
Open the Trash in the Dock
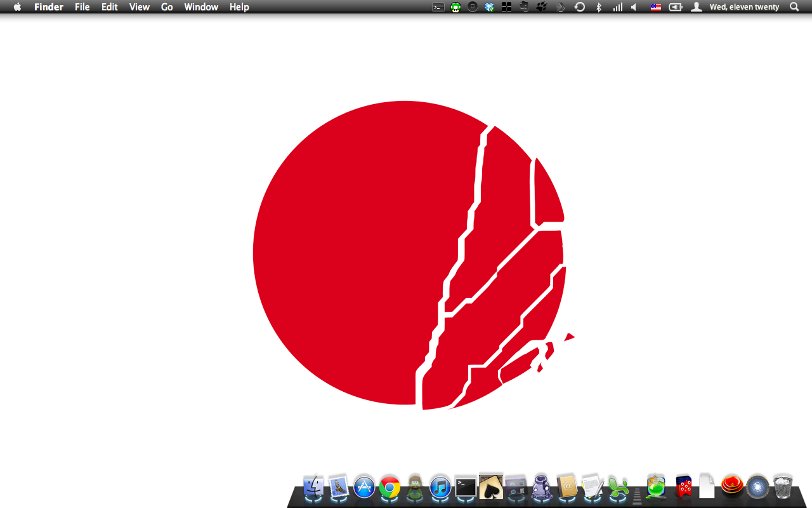click(783, 486)
